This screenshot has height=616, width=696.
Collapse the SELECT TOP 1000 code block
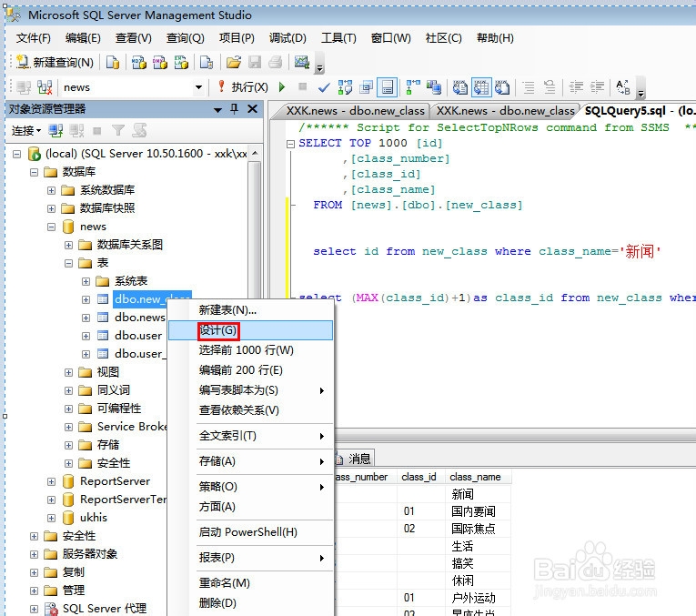tap(290, 144)
